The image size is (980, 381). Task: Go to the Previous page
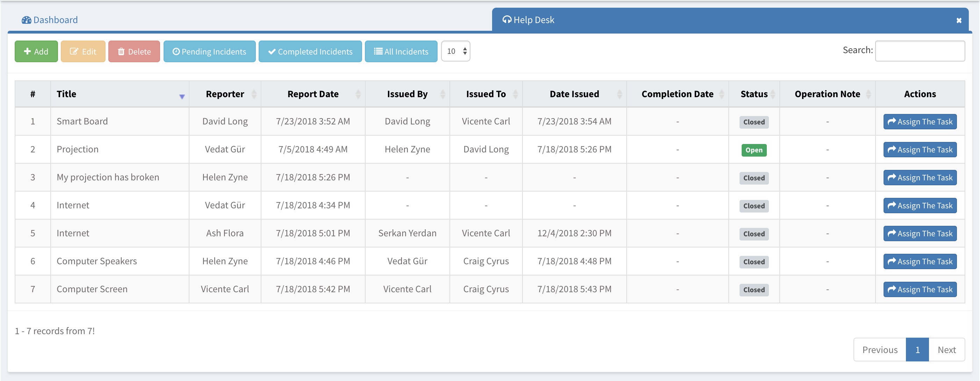pyautogui.click(x=880, y=350)
